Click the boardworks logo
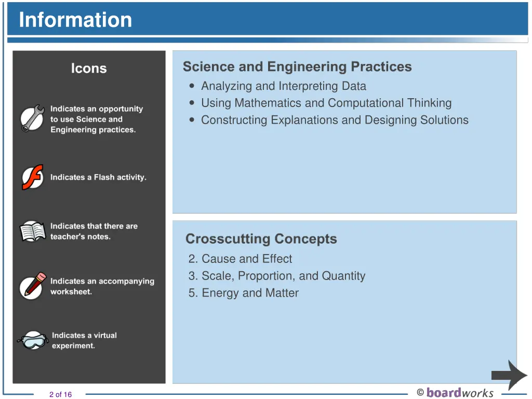This screenshot has height=399, width=532. point(460,393)
